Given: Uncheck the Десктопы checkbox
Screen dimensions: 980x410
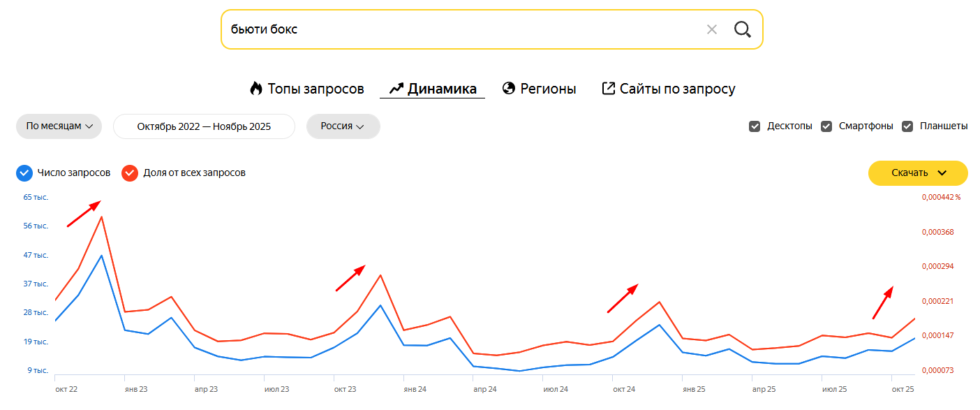Looking at the screenshot, I should click(755, 126).
